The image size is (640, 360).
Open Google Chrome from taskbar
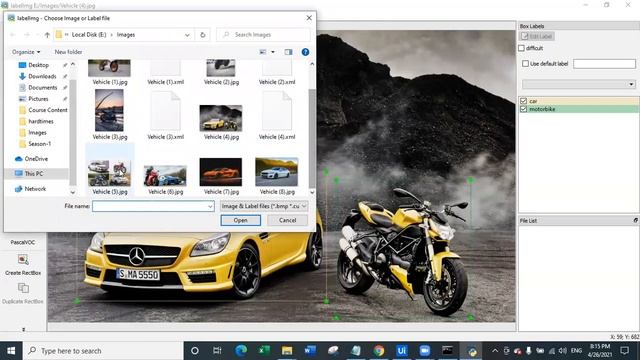[379, 351]
